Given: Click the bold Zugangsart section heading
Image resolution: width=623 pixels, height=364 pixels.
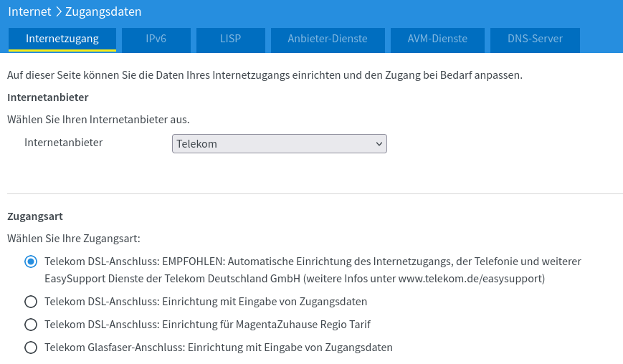Looking at the screenshot, I should click(x=35, y=215).
